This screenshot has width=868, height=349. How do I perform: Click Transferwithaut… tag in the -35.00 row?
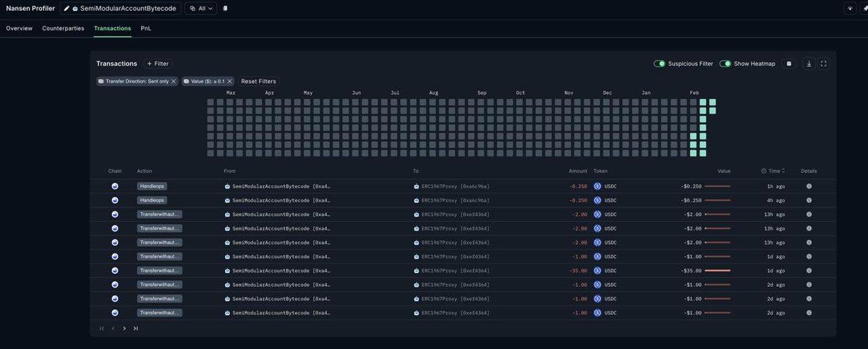(x=159, y=270)
